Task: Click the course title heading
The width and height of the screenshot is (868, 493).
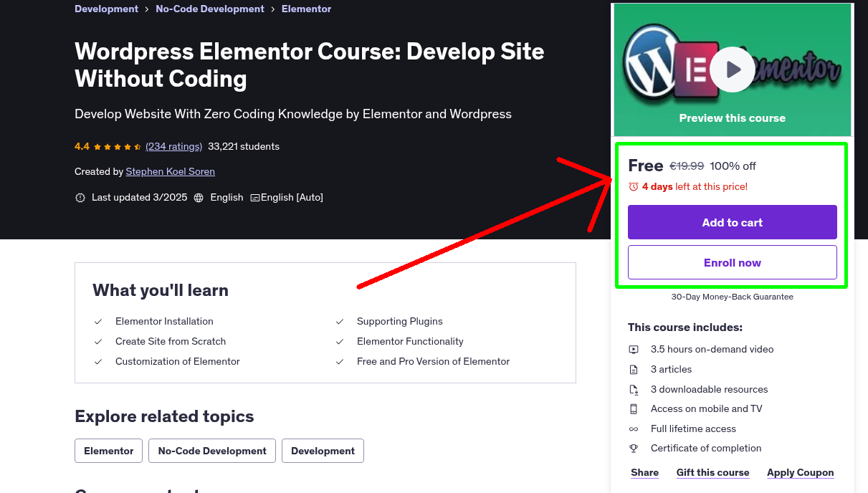Action: pos(310,64)
